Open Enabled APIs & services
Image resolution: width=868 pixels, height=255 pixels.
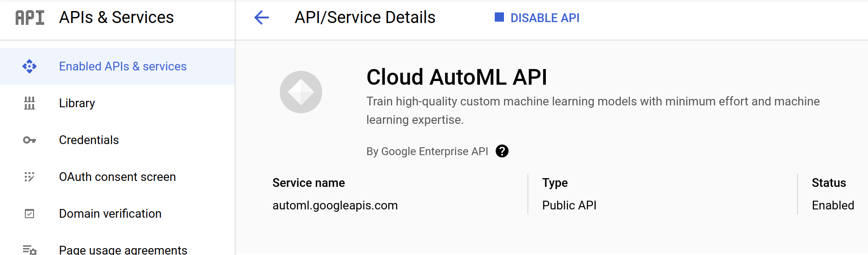117,66
